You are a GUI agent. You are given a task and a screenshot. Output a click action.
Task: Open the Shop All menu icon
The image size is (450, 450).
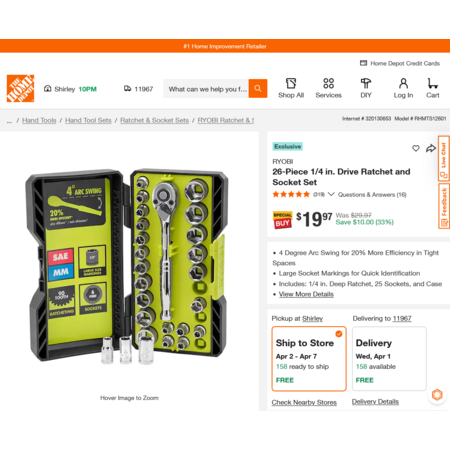pos(291,83)
